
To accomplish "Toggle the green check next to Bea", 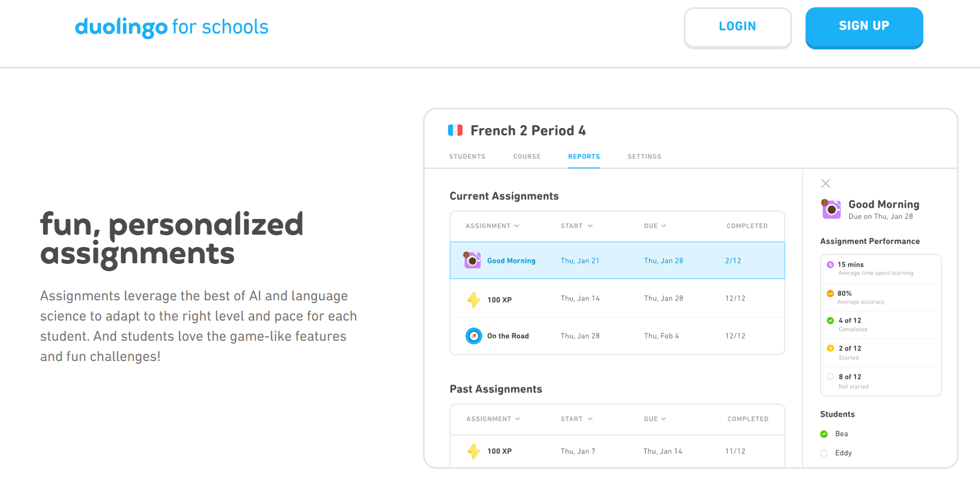I will coord(824,434).
